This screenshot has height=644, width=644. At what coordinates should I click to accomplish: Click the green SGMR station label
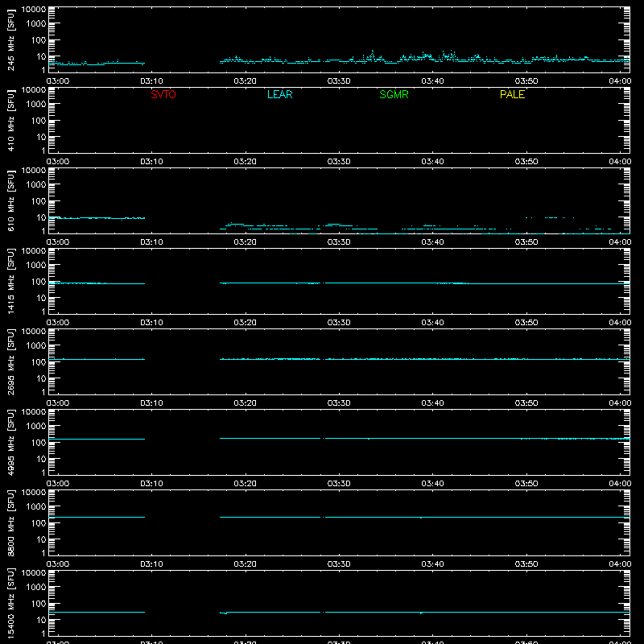point(394,94)
